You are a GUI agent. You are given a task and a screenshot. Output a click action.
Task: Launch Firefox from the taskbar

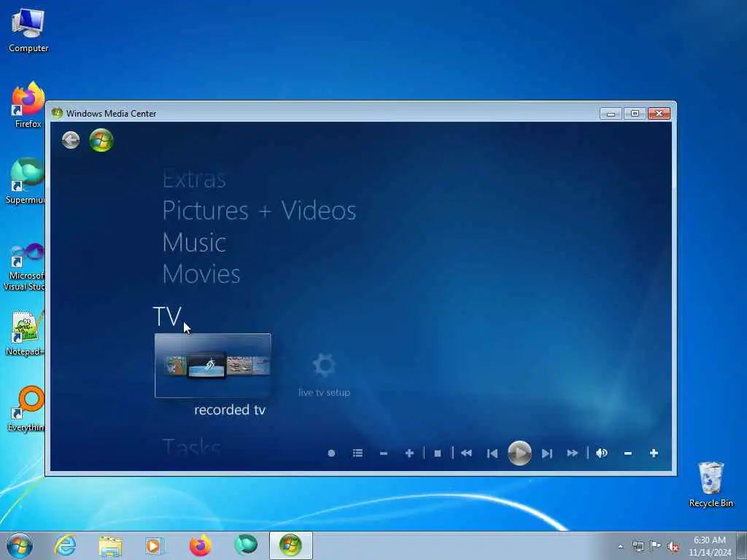[x=201, y=545]
